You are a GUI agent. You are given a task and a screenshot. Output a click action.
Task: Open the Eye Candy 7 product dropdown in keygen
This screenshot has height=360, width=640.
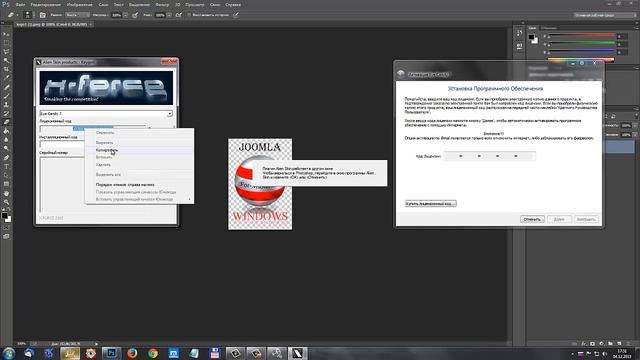tap(169, 113)
